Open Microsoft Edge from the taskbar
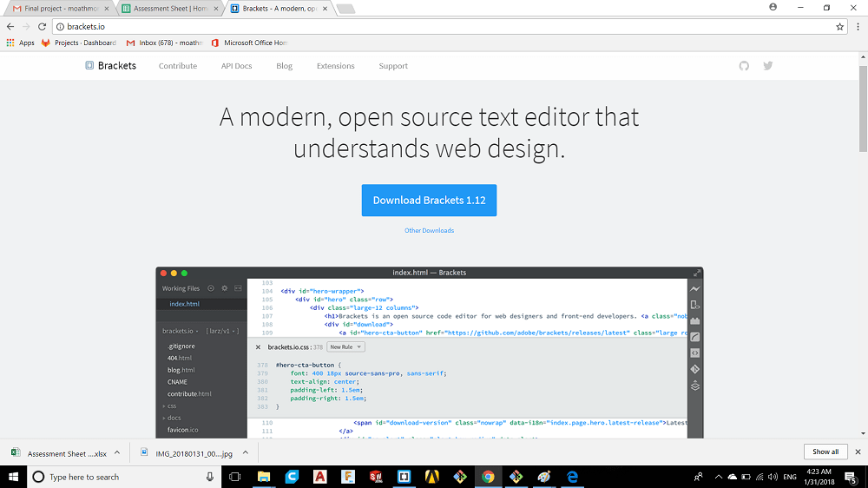Screen dimensions: 868x488 572,477
